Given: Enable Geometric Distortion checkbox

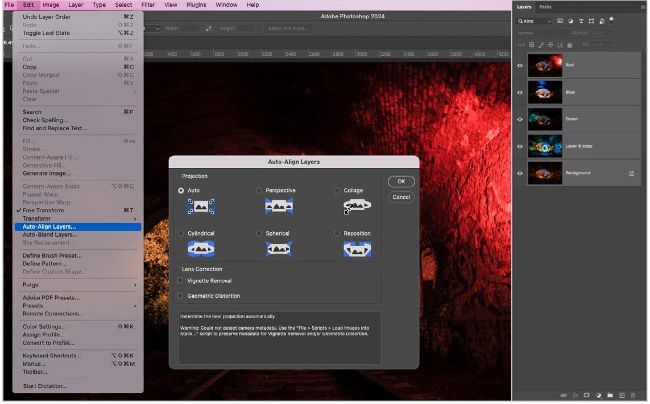Looking at the screenshot, I should coord(180,295).
